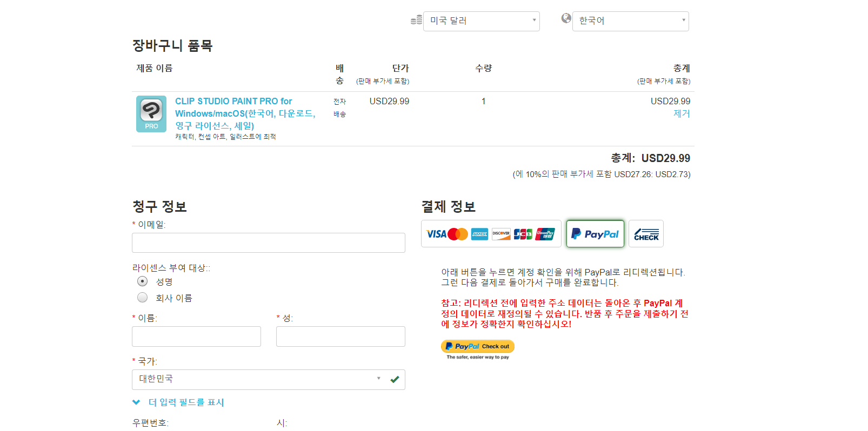
Task: Focus the 이메일 input field
Action: click(x=268, y=243)
